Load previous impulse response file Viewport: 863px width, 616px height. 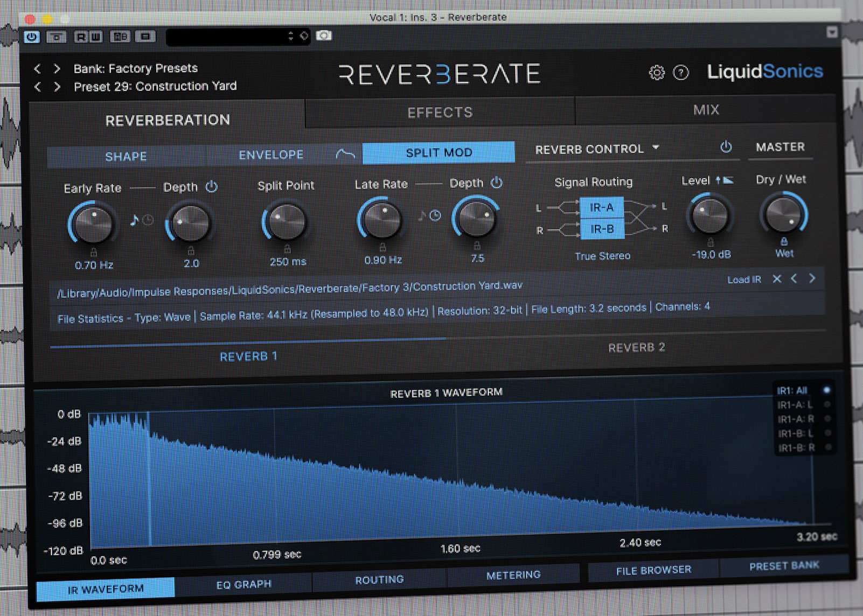click(794, 278)
